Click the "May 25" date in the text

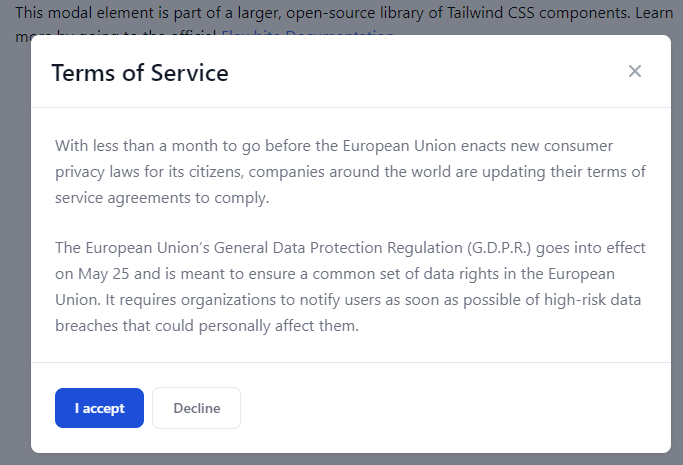104,274
